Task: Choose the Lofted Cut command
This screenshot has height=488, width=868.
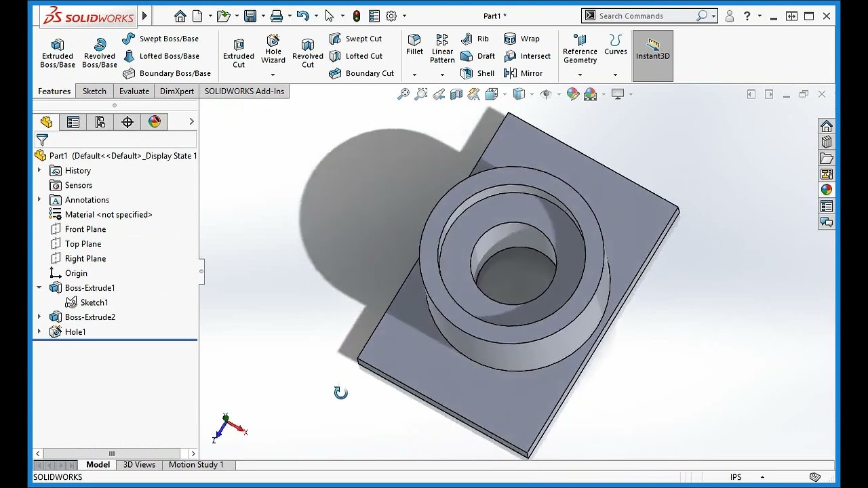Action: 356,56
